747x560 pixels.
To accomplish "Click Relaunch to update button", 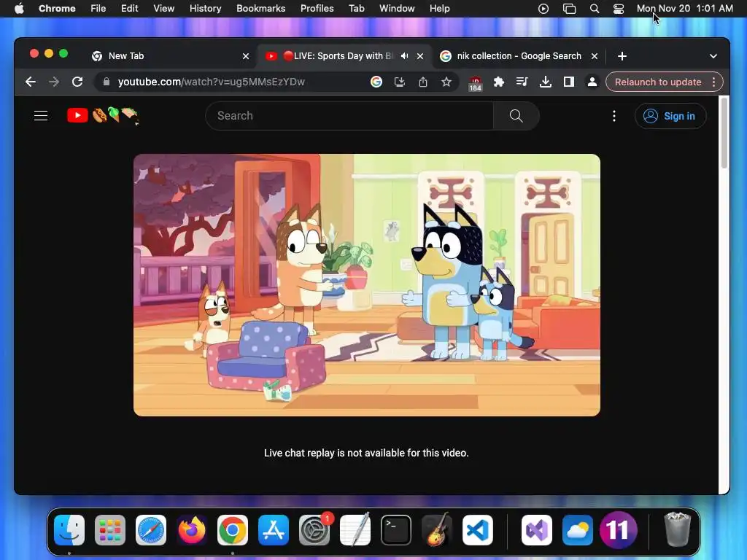I will [658, 82].
